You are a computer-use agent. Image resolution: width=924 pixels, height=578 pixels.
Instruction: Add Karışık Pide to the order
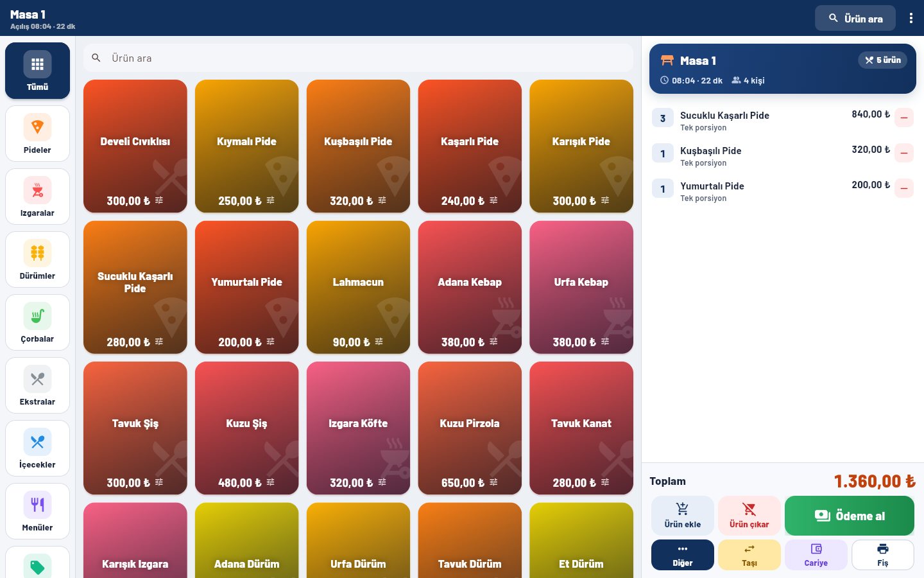tap(581, 146)
